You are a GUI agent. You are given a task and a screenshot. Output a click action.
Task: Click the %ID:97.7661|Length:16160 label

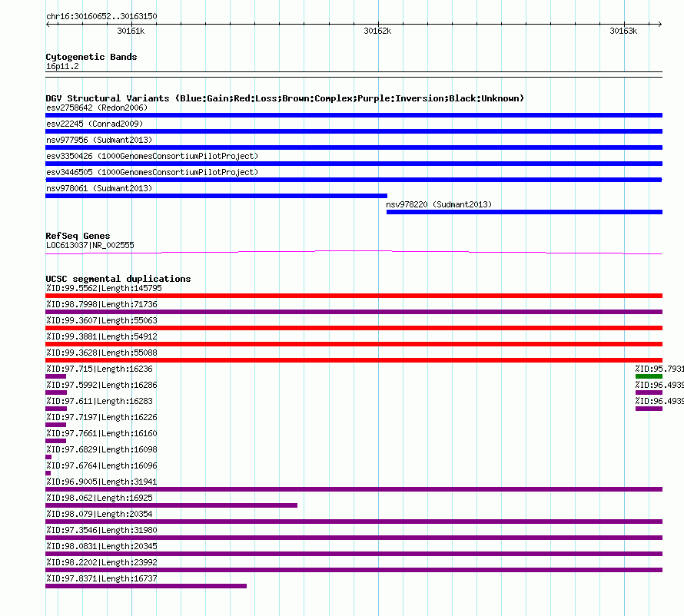pyautogui.click(x=101, y=433)
